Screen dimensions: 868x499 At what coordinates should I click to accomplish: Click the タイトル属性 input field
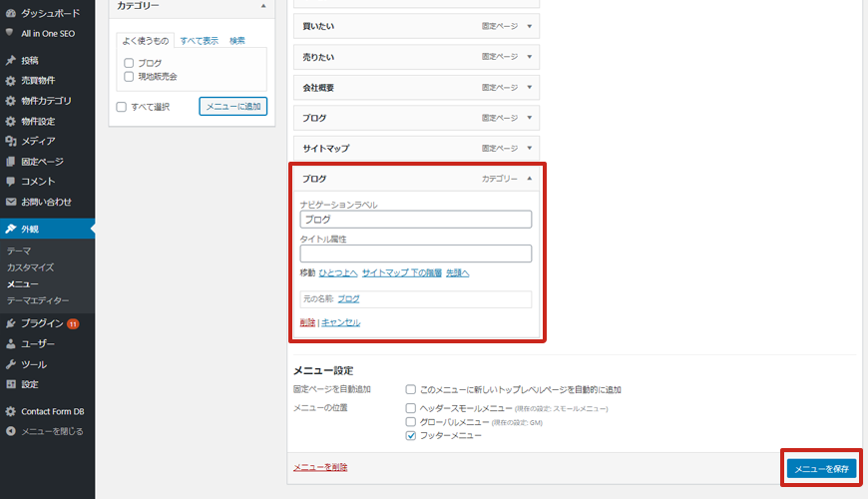tap(415, 253)
